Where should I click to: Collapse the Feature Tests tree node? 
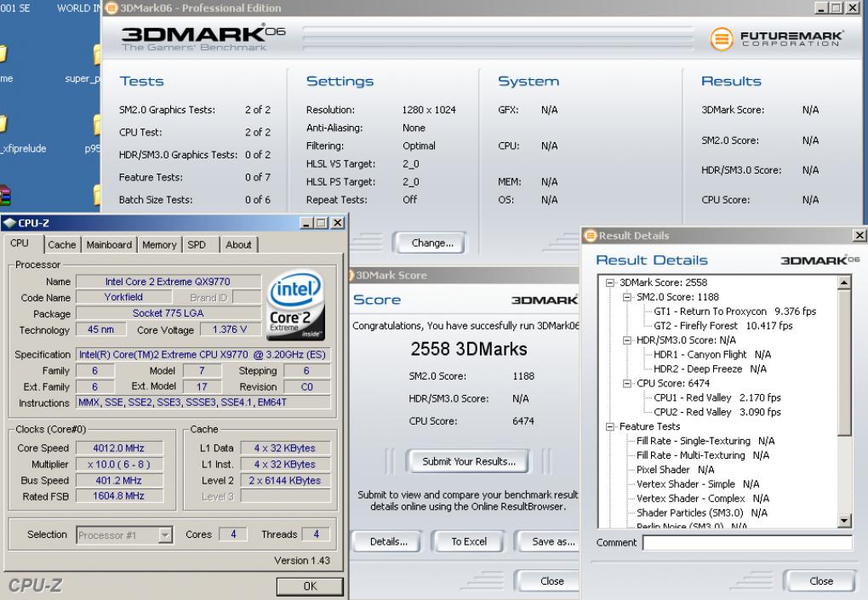[610, 426]
